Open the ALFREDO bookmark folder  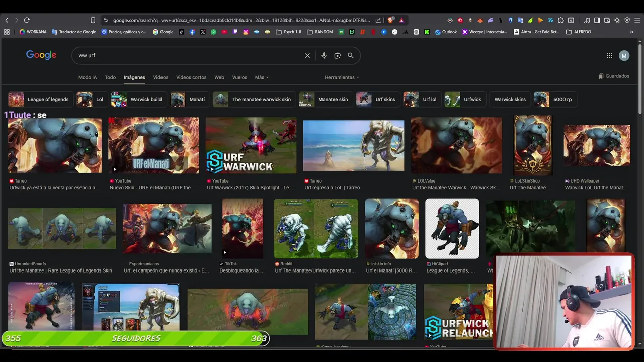pos(580,32)
